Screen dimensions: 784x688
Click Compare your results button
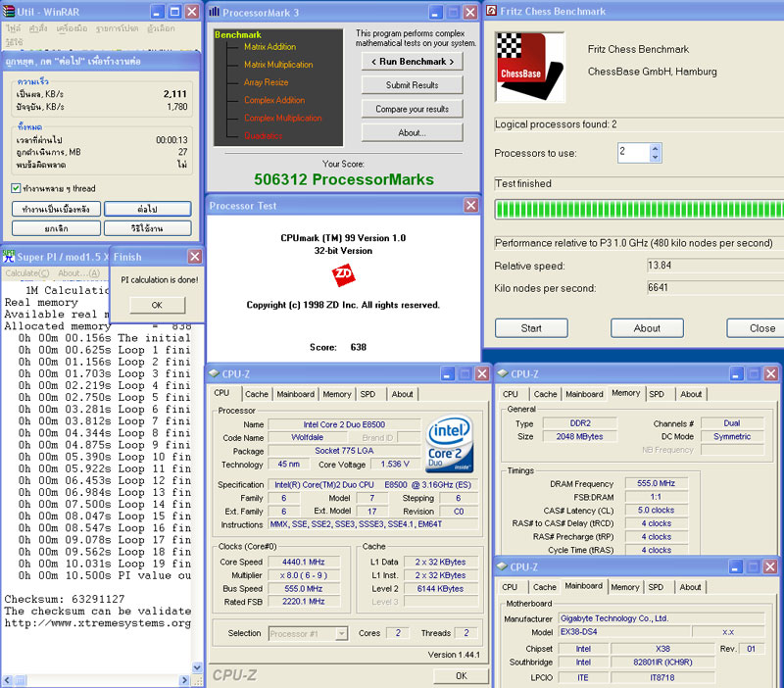pos(412,109)
